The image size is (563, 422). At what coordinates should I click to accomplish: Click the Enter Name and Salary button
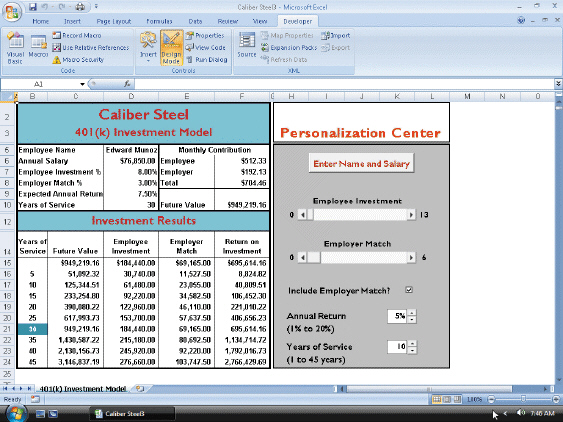point(361,163)
